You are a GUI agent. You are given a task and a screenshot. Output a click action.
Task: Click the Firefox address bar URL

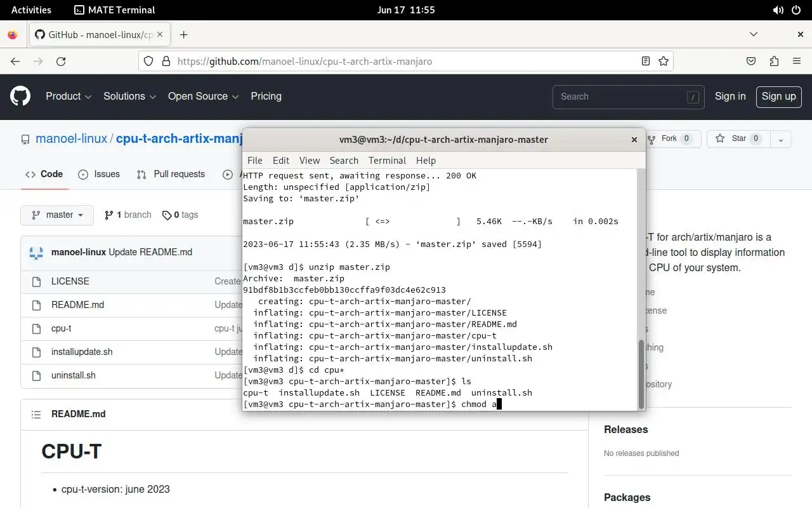(x=304, y=62)
